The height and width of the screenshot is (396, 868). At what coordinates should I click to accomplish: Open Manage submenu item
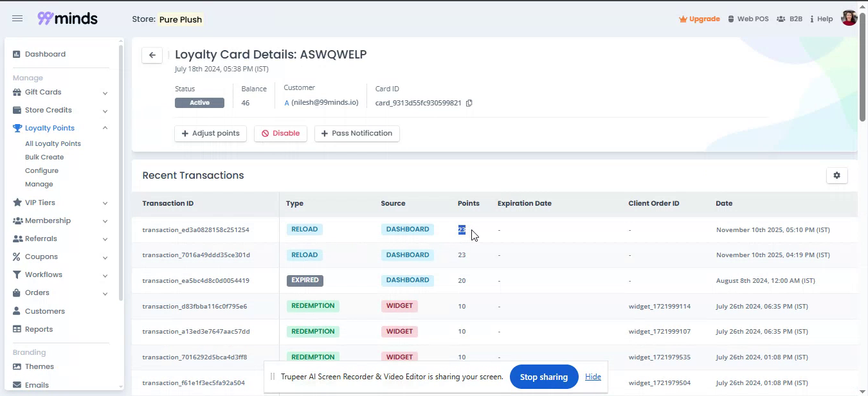[39, 184]
